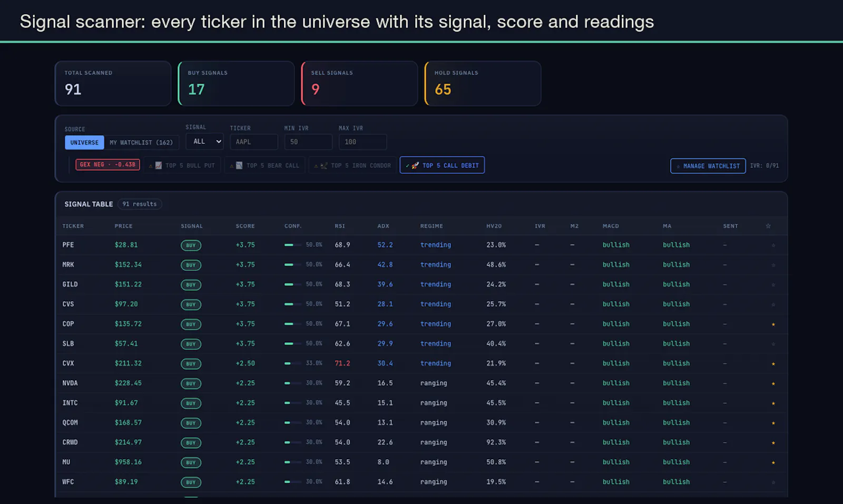Toggle Top 5 Bull Put filter
This screenshot has height=504, width=843.
(182, 165)
